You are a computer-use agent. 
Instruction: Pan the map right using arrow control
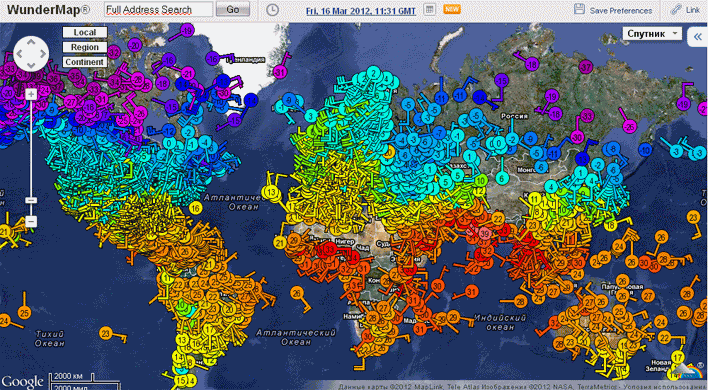point(43,54)
